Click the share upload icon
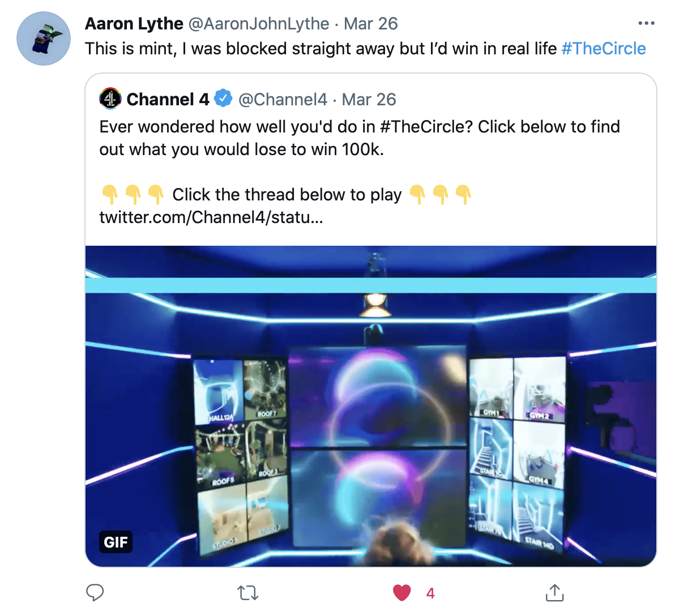The height and width of the screenshot is (616, 675). [554, 592]
